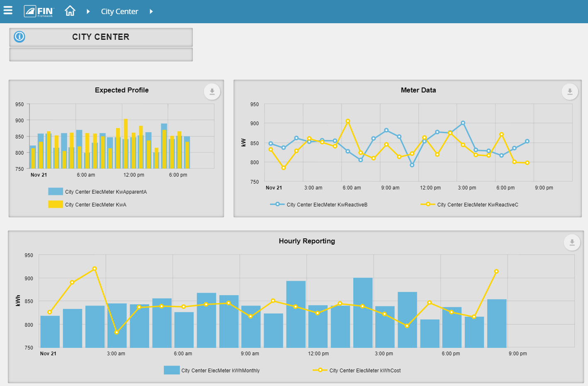Expand the breadcrumb arrow after City Center
This screenshot has width=588, height=386.
[x=151, y=11]
